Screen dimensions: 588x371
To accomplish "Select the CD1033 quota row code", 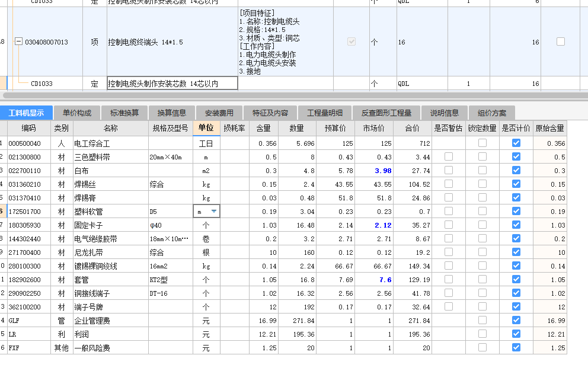I will tap(41, 84).
